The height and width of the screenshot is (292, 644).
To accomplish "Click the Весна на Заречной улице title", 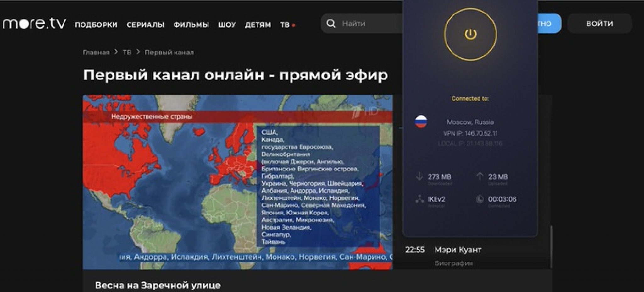I will (158, 285).
